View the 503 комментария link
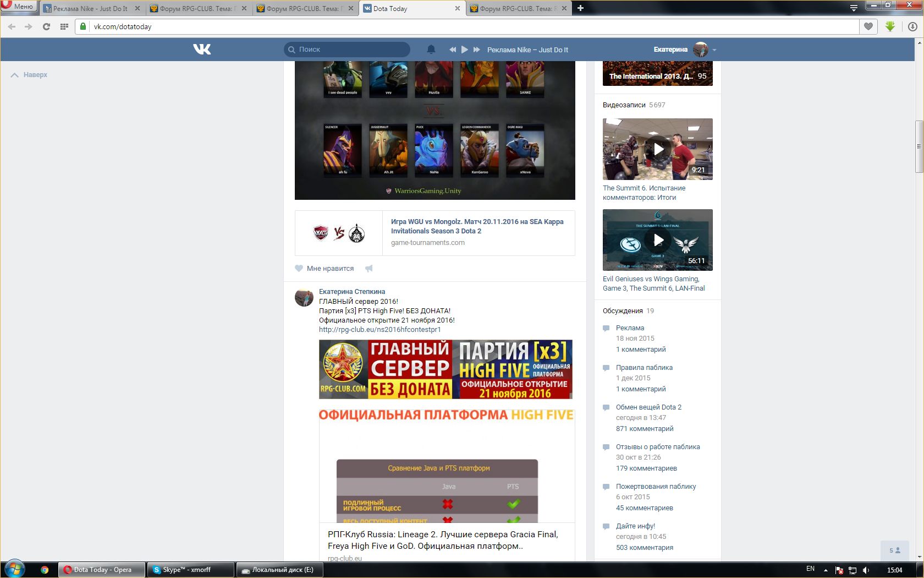 645,548
